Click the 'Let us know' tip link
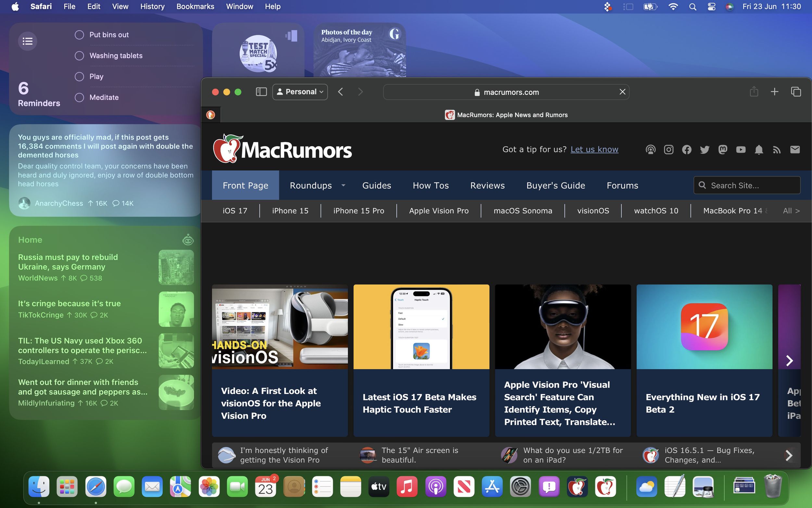Image resolution: width=812 pixels, height=508 pixels. click(x=594, y=149)
